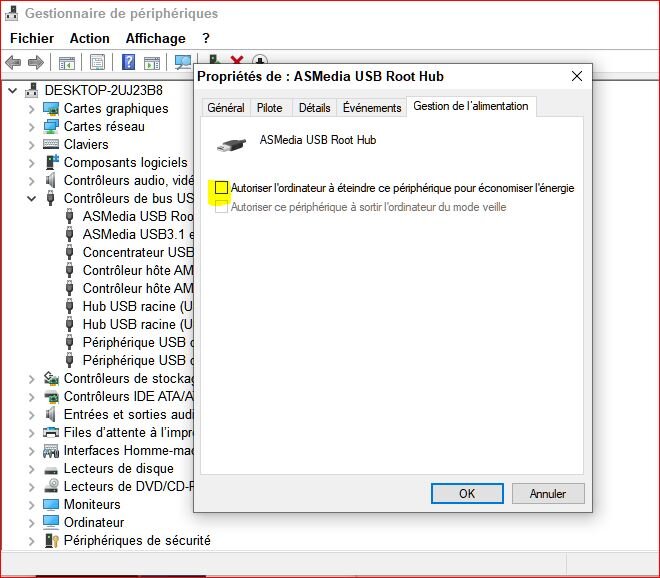Expand the Moniteurs category
This screenshot has width=660, height=578.
pos(32,505)
